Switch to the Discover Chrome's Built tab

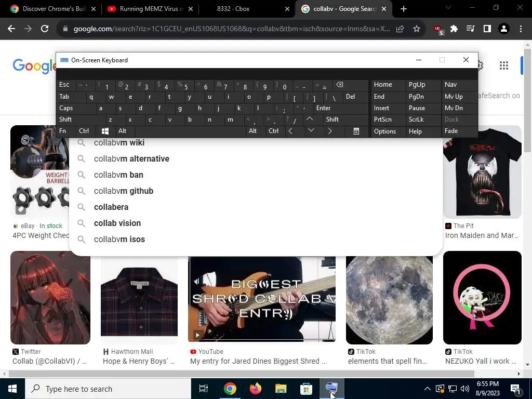[x=54, y=9]
